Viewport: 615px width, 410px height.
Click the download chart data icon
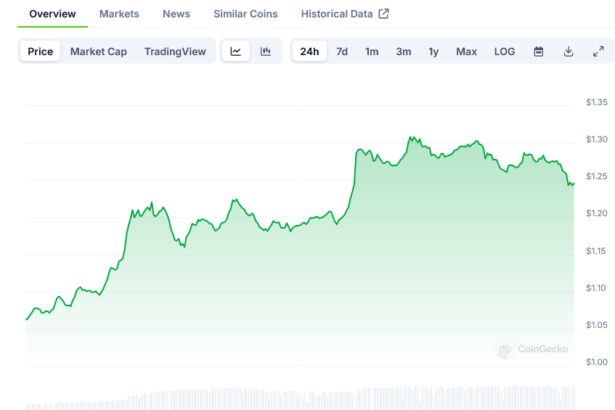click(x=568, y=51)
